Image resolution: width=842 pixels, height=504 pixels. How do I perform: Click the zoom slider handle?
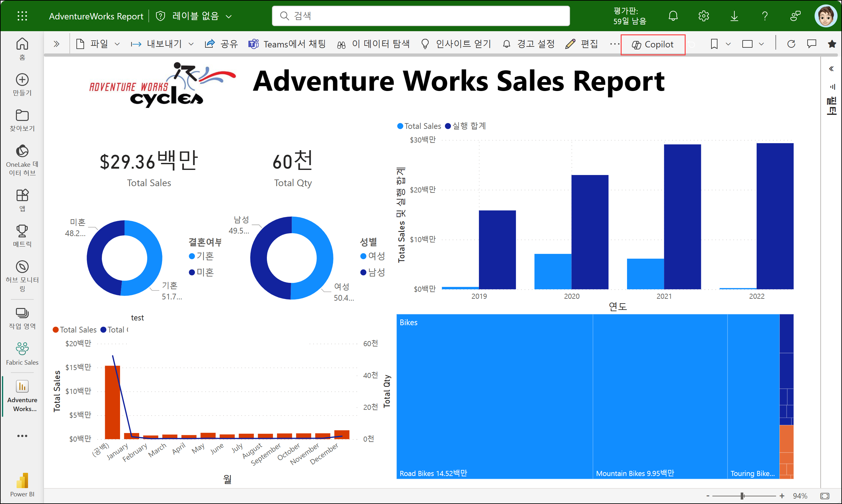tap(742, 496)
